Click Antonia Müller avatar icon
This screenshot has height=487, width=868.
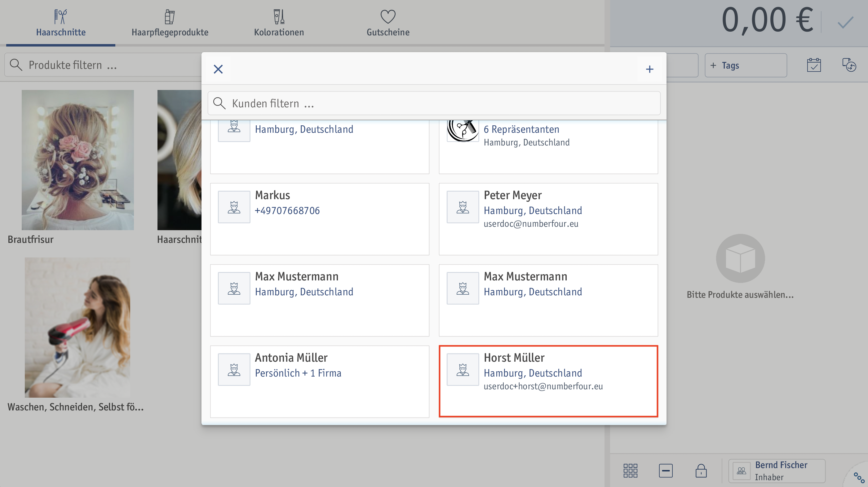coord(234,369)
